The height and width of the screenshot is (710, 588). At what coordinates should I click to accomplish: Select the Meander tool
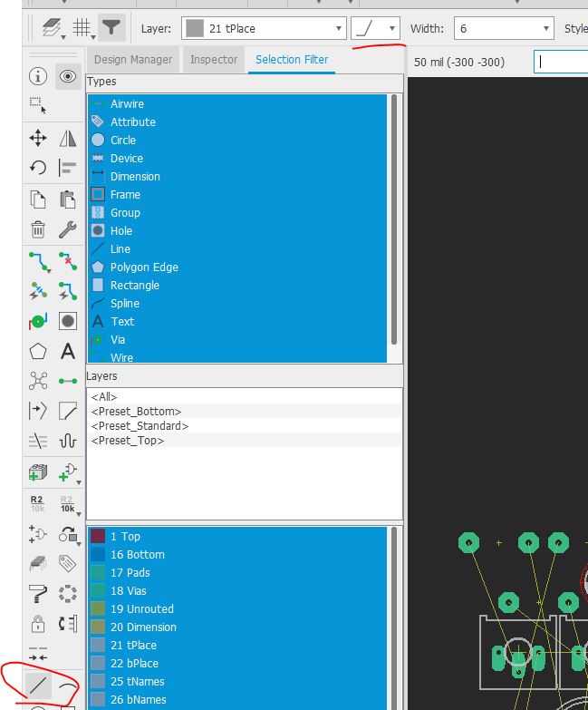pos(68,441)
